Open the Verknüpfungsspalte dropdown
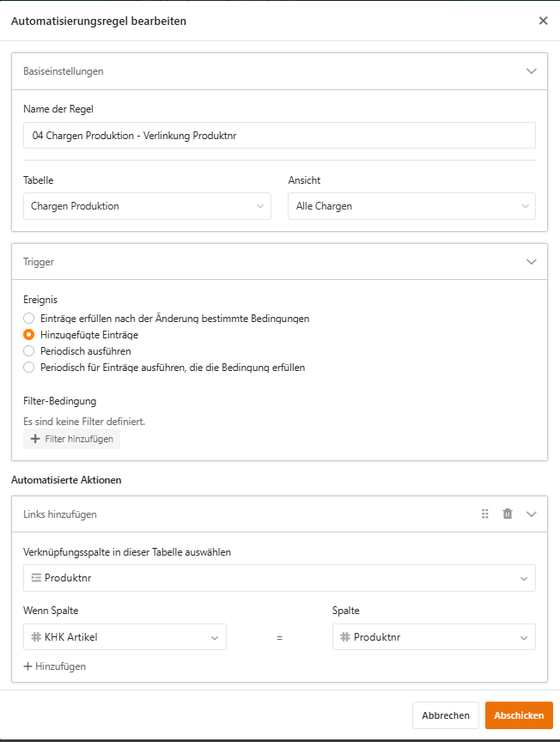Viewport: 560px width, 742px height. click(279, 578)
